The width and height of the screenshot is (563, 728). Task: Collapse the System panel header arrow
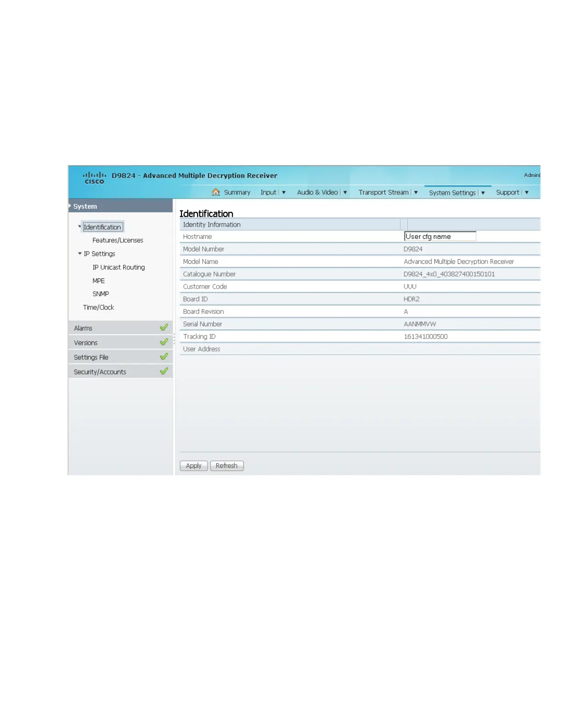pyautogui.click(x=70, y=206)
